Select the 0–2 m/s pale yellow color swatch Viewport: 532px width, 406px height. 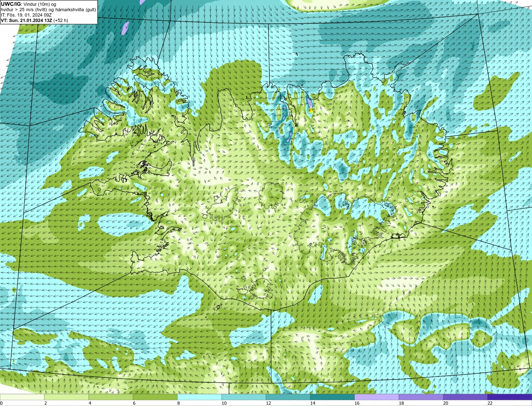click(x=22, y=397)
